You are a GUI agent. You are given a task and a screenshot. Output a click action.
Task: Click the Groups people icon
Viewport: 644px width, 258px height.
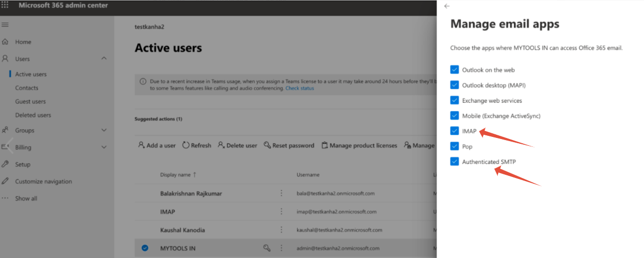pyautogui.click(x=5, y=130)
